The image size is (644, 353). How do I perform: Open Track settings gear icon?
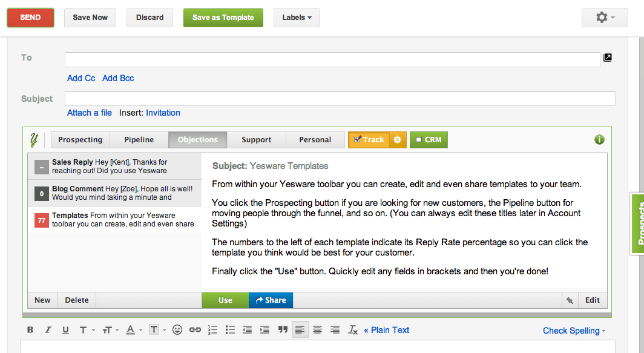398,140
